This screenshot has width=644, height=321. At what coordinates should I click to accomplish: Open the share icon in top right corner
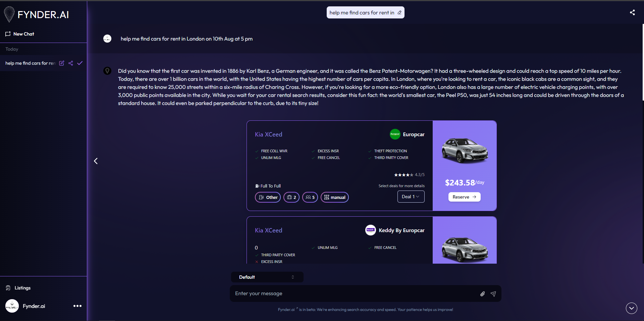pyautogui.click(x=632, y=12)
